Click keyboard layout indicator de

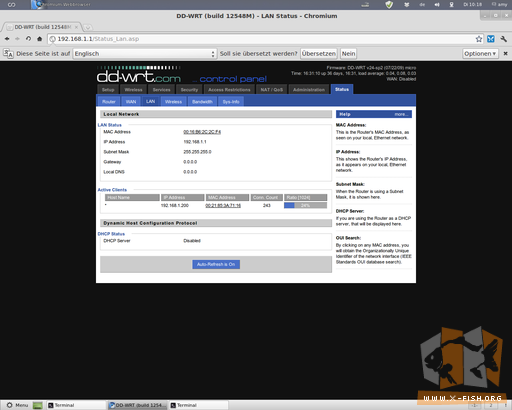422,5
